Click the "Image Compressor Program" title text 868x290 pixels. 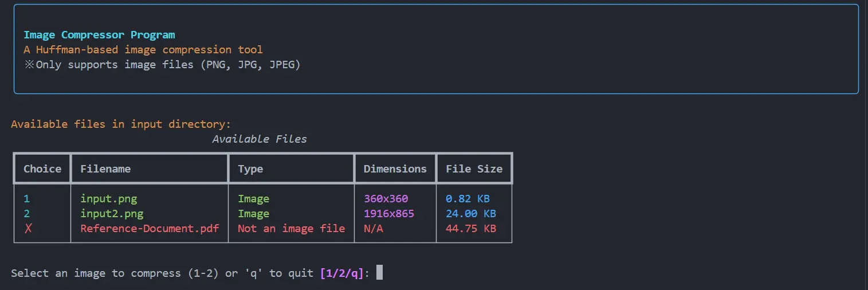[x=99, y=35]
